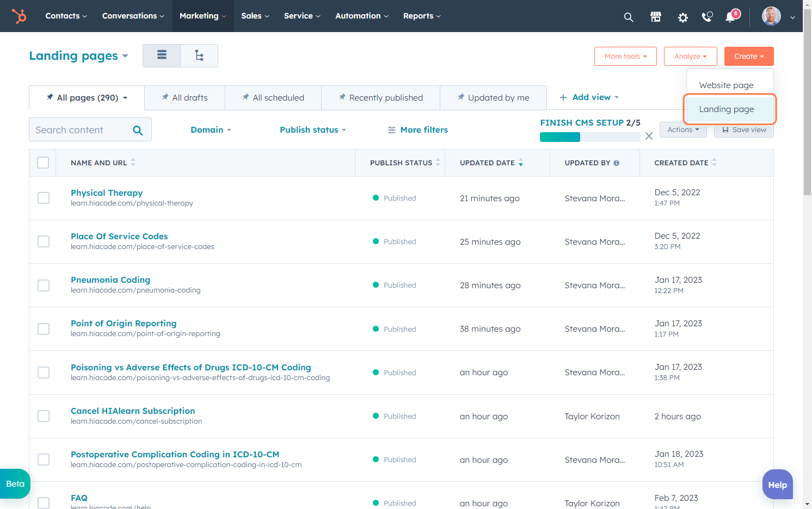Check the Place Of Service Codes checkbox
This screenshot has height=509, width=812.
click(44, 241)
